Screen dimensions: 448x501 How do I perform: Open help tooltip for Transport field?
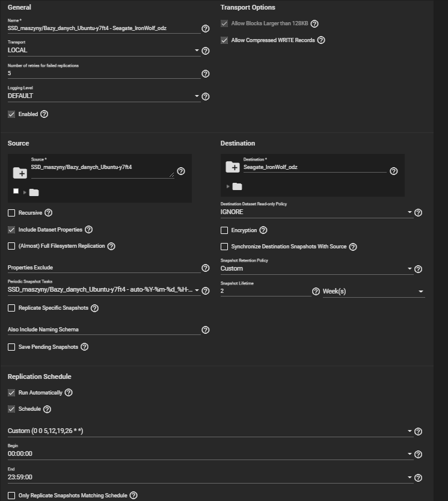206,51
